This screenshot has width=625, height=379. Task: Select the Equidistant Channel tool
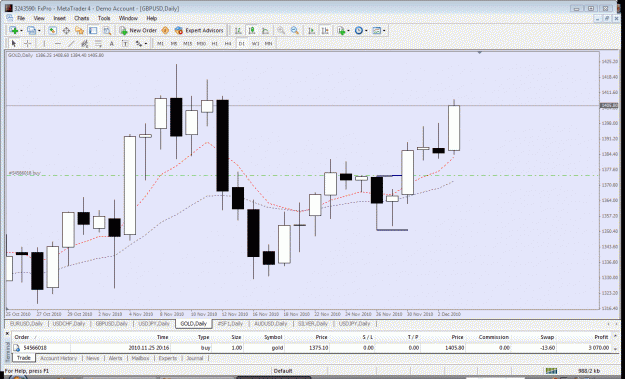tap(85, 43)
